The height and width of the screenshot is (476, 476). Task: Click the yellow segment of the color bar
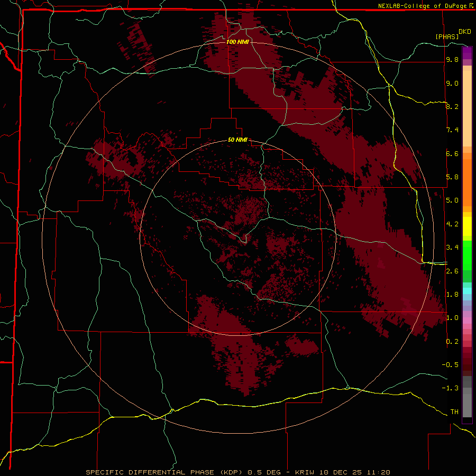467,226
